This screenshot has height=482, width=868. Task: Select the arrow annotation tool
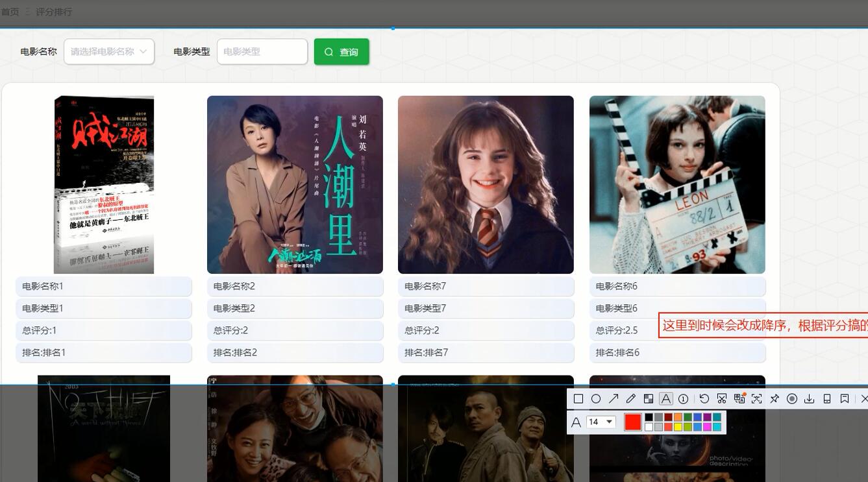pos(614,399)
